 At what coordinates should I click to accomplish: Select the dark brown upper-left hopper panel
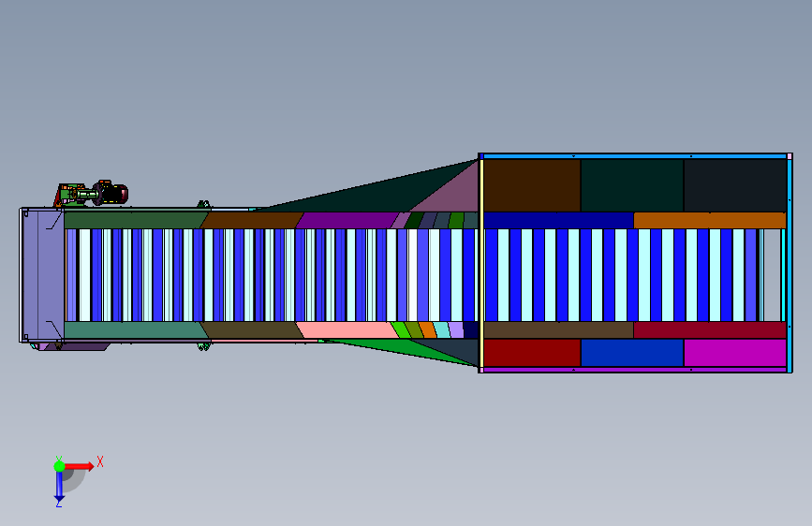pos(532,185)
